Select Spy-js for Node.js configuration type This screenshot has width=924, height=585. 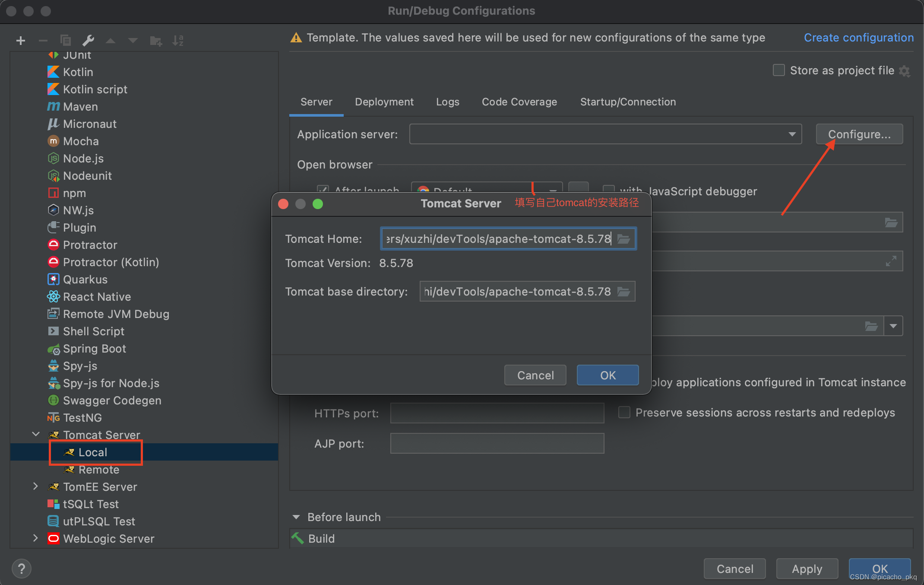111,383
